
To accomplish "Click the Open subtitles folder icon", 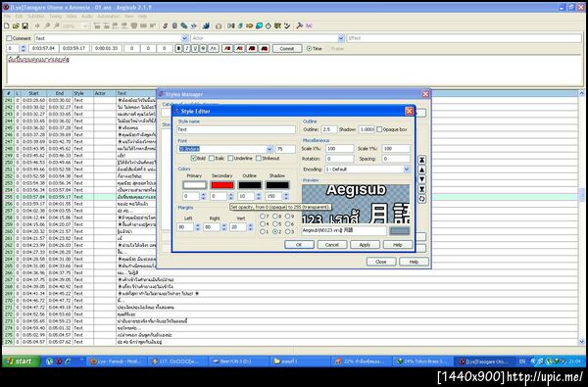I will pyautogui.click(x=16, y=25).
